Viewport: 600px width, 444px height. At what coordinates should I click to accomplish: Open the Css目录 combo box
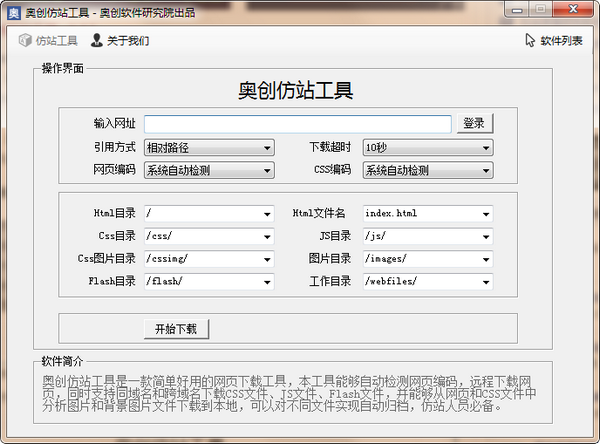209,237
